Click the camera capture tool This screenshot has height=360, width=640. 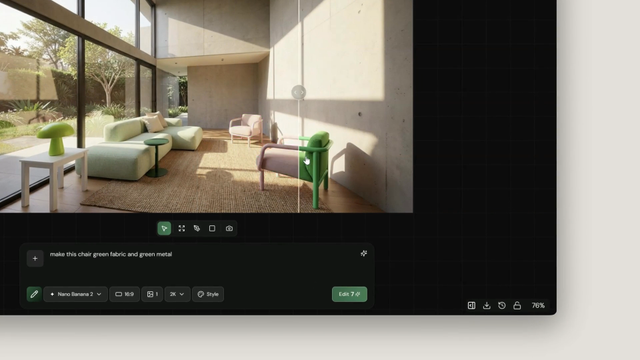(229, 228)
